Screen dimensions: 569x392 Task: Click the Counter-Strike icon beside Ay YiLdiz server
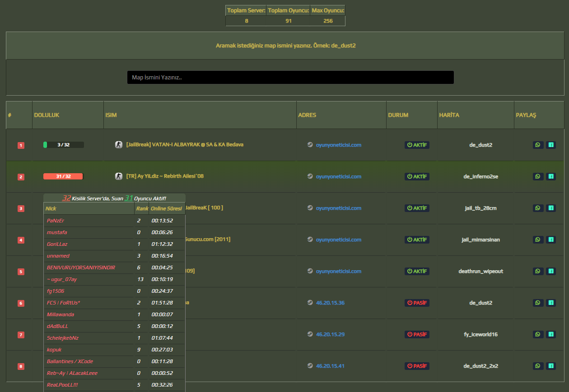click(x=119, y=176)
